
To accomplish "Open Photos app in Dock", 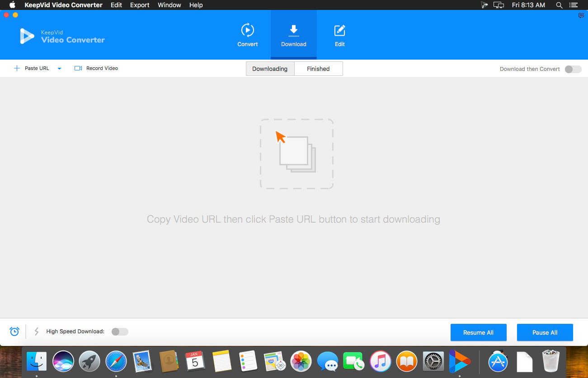I will click(301, 361).
